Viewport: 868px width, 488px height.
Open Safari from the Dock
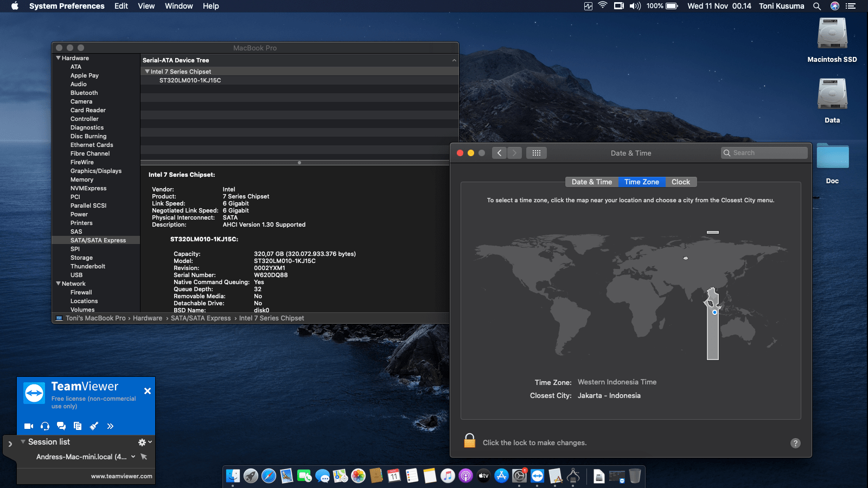(269, 476)
